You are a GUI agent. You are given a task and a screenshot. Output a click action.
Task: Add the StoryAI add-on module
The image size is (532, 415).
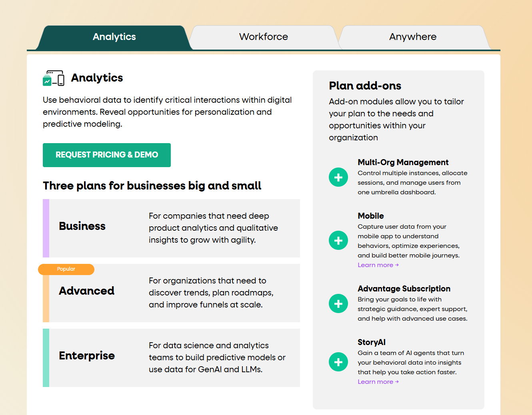click(x=338, y=362)
